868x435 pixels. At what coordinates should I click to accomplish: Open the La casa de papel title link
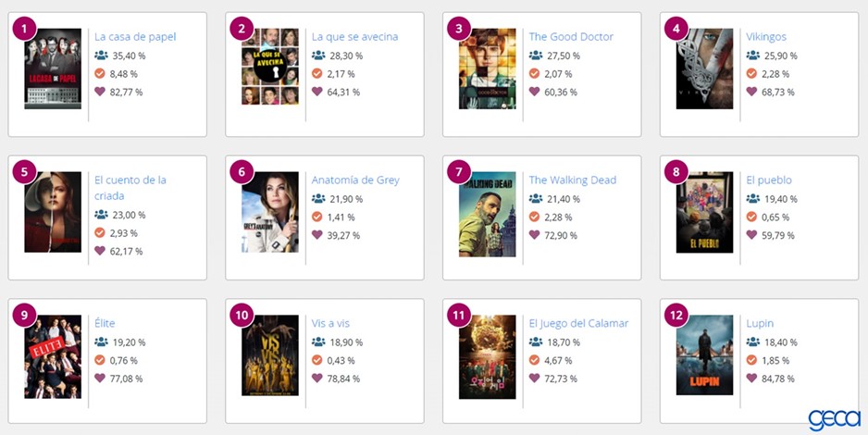(135, 36)
